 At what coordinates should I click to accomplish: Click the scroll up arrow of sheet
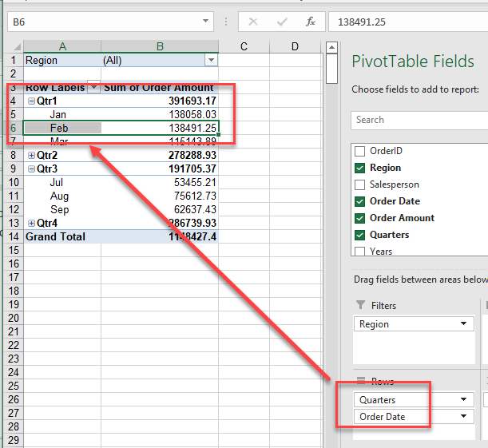click(x=331, y=47)
